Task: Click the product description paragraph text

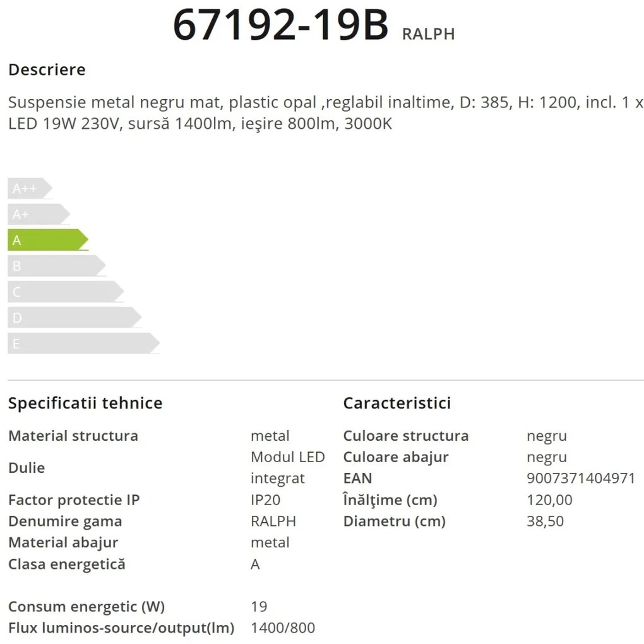Action: (x=326, y=112)
